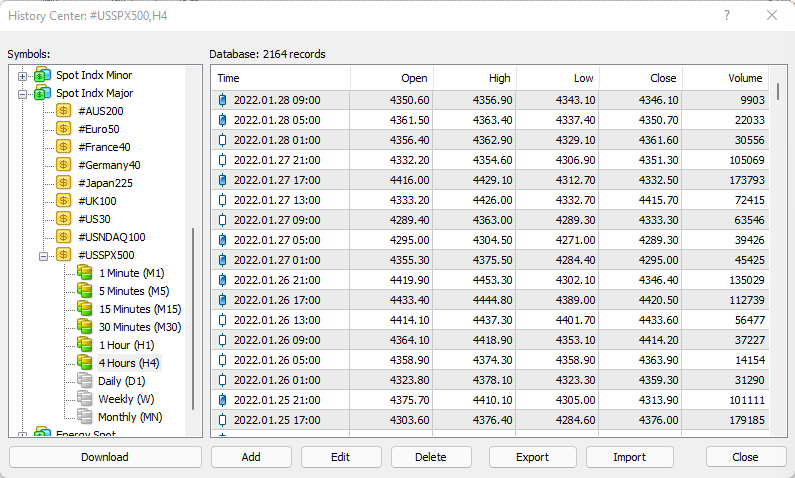Click the Close column header
The width and height of the screenshot is (795, 478).
click(641, 78)
